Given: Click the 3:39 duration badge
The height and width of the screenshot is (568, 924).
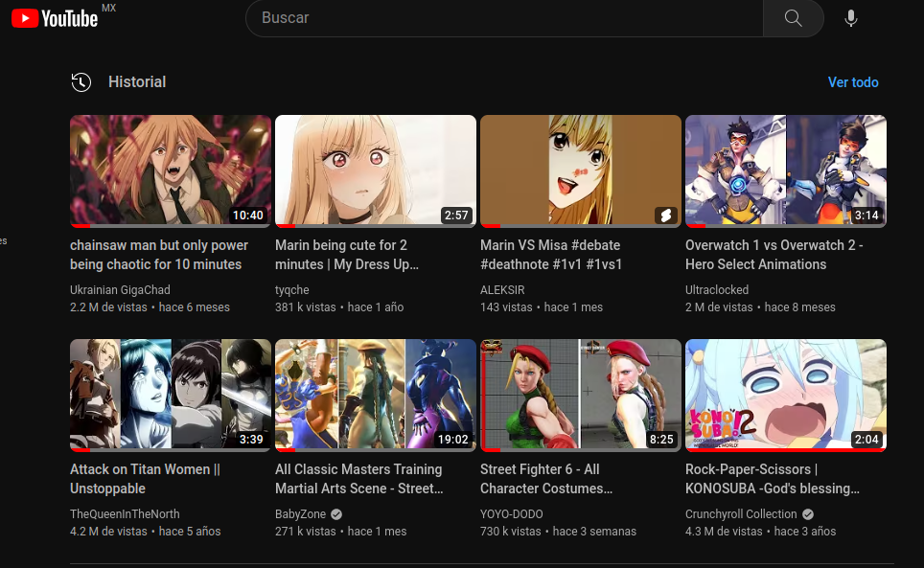Looking at the screenshot, I should [x=252, y=440].
